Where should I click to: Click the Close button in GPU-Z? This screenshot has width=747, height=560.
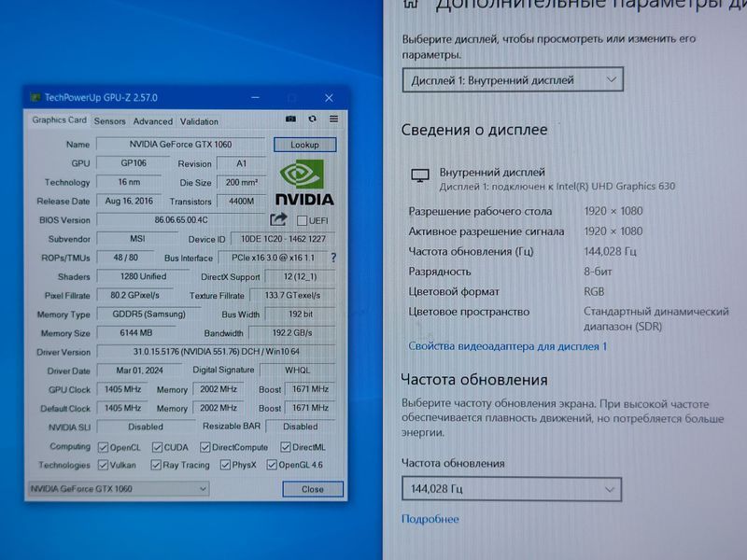(x=313, y=489)
